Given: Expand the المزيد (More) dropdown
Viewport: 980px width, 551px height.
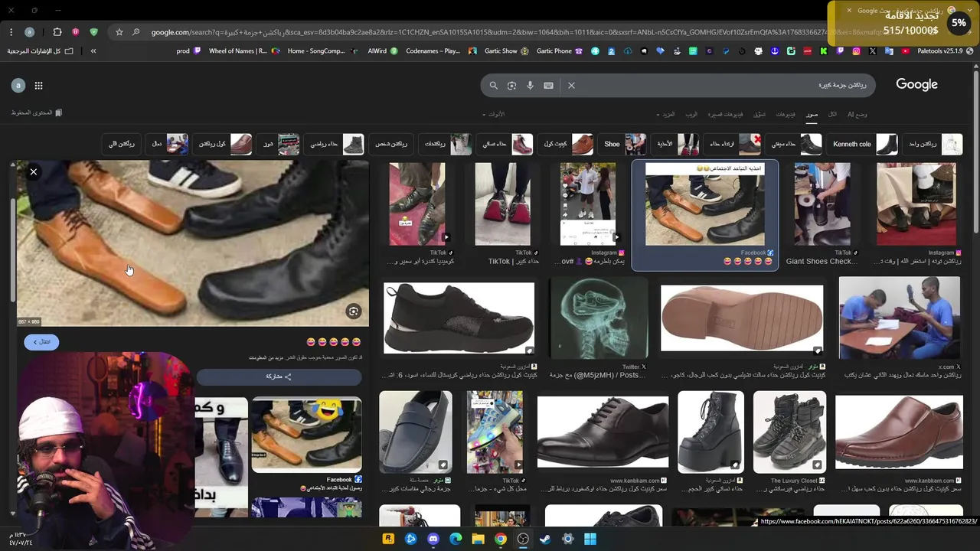Looking at the screenshot, I should (x=666, y=114).
